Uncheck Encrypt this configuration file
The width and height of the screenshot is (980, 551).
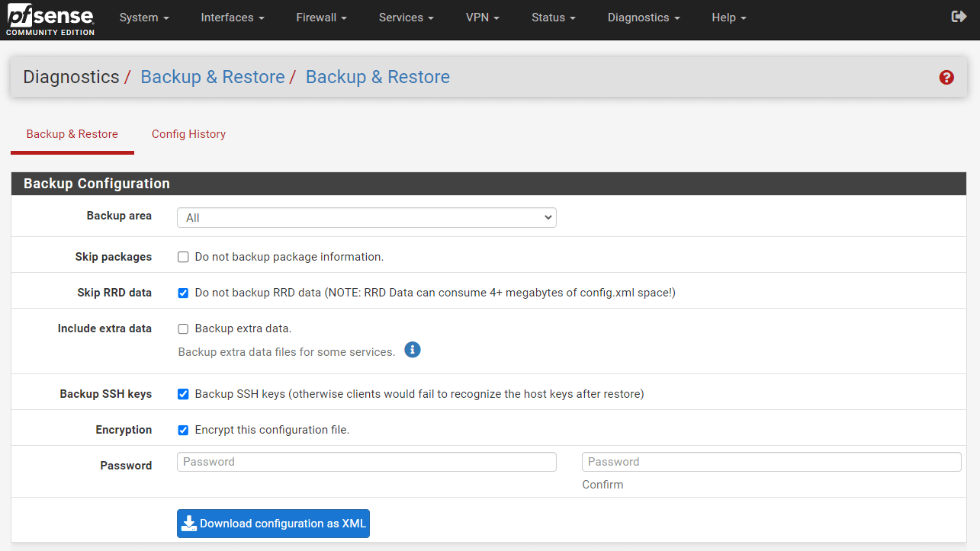[183, 430]
